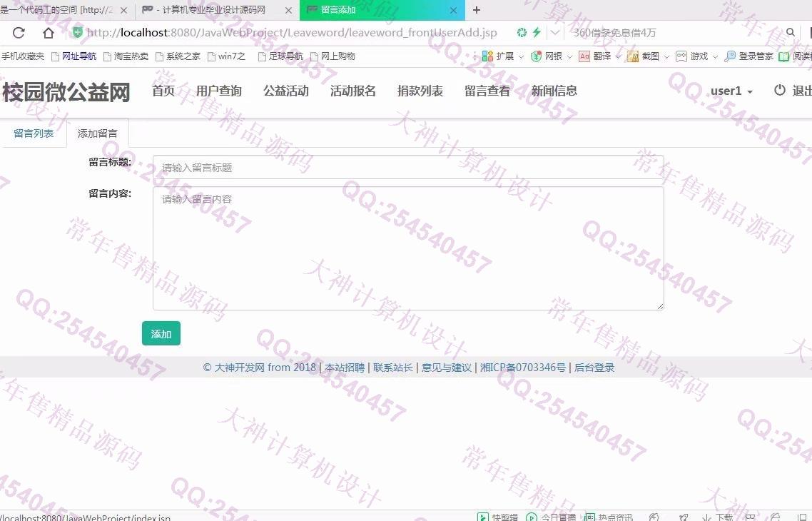The height and width of the screenshot is (521, 812).
Task: Select the 添加留言 tab
Action: 97,133
